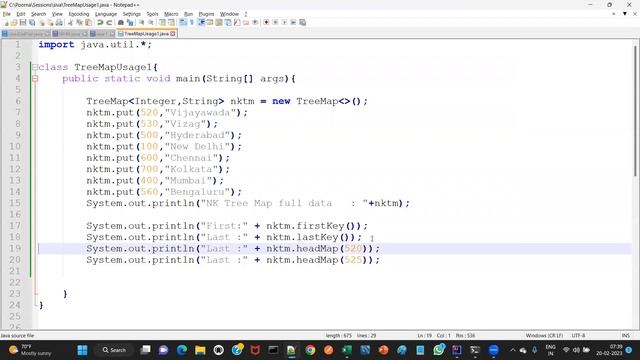This screenshot has height=360, width=640.
Task: Click the Zoom Out toolbar icon
Action: coord(151,22)
